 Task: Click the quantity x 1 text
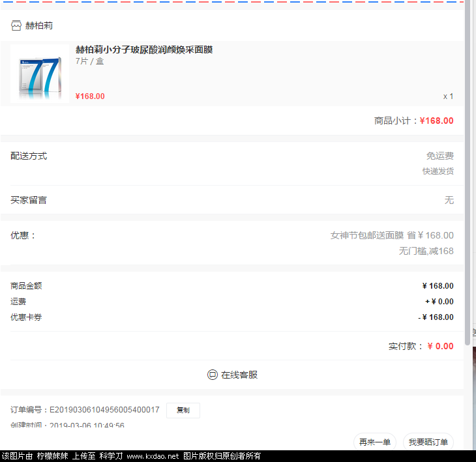coord(448,96)
